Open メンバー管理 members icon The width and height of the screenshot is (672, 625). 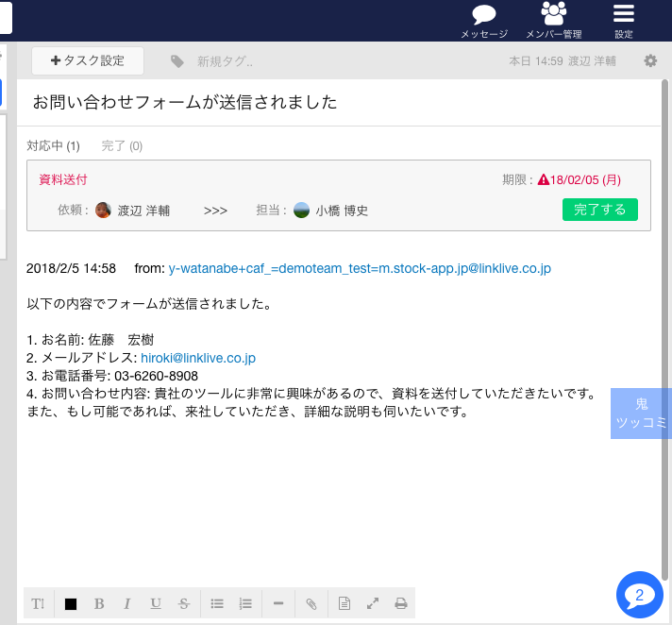(553, 14)
